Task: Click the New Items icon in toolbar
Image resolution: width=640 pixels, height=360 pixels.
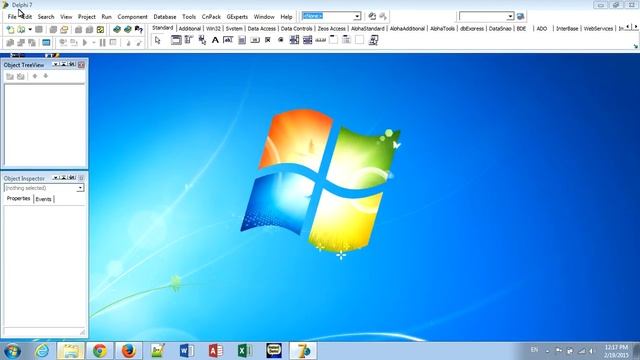Action: pos(10,30)
